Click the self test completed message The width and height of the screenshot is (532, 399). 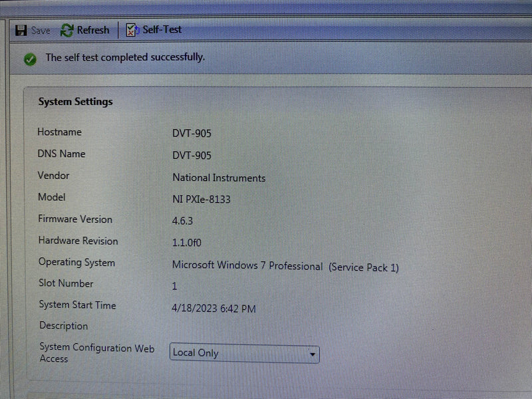(124, 58)
